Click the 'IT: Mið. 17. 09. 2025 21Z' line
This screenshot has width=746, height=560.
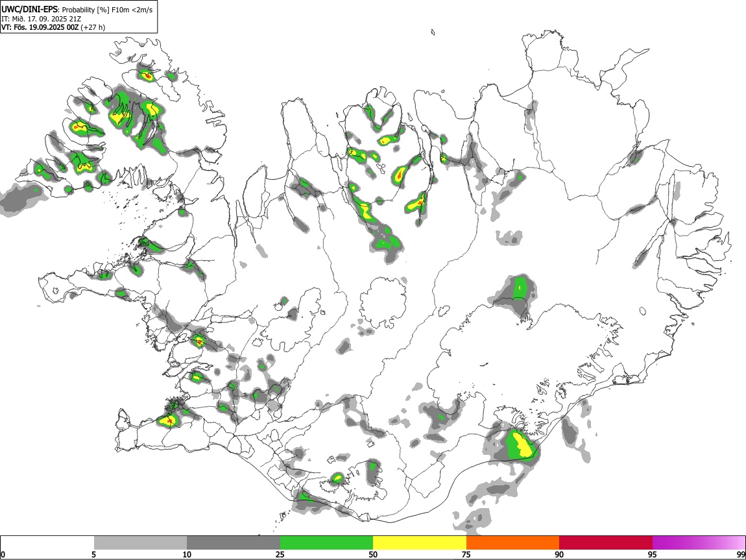pyautogui.click(x=41, y=19)
